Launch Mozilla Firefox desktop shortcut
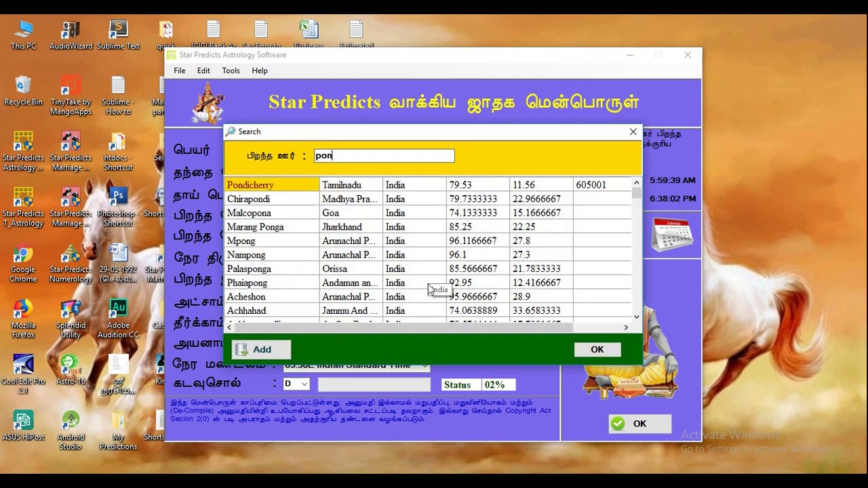This screenshot has width=868, height=488. pyautogui.click(x=23, y=319)
